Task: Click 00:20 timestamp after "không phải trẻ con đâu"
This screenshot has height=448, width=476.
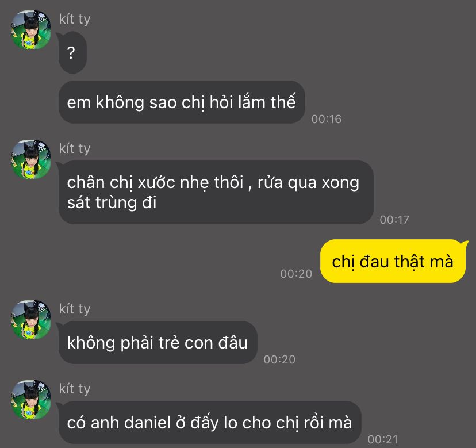Action: tap(279, 359)
